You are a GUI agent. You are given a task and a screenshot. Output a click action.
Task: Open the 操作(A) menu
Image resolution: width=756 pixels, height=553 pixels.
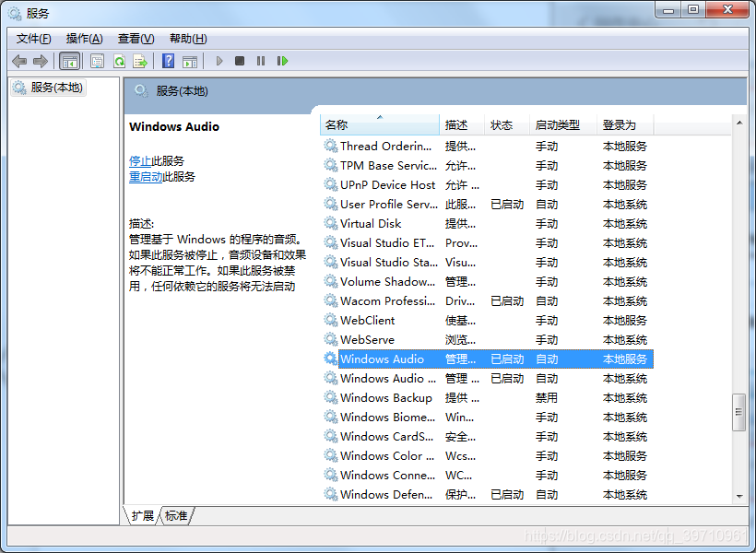pyautogui.click(x=85, y=39)
